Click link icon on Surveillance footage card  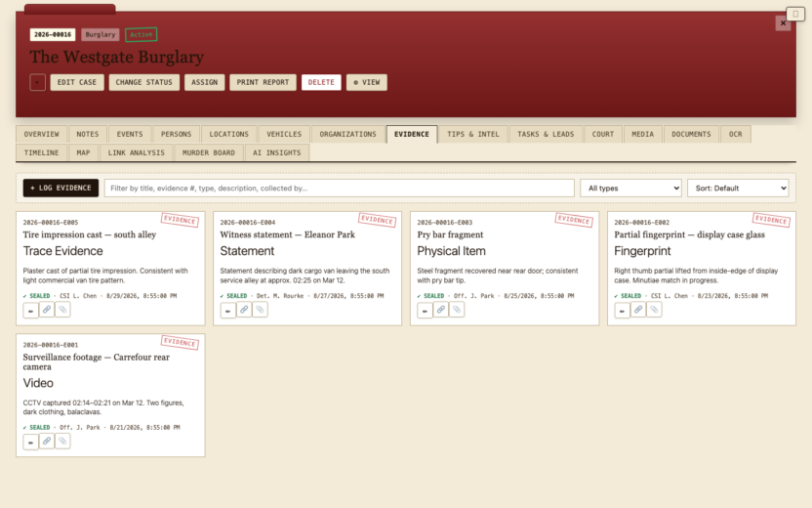click(47, 442)
